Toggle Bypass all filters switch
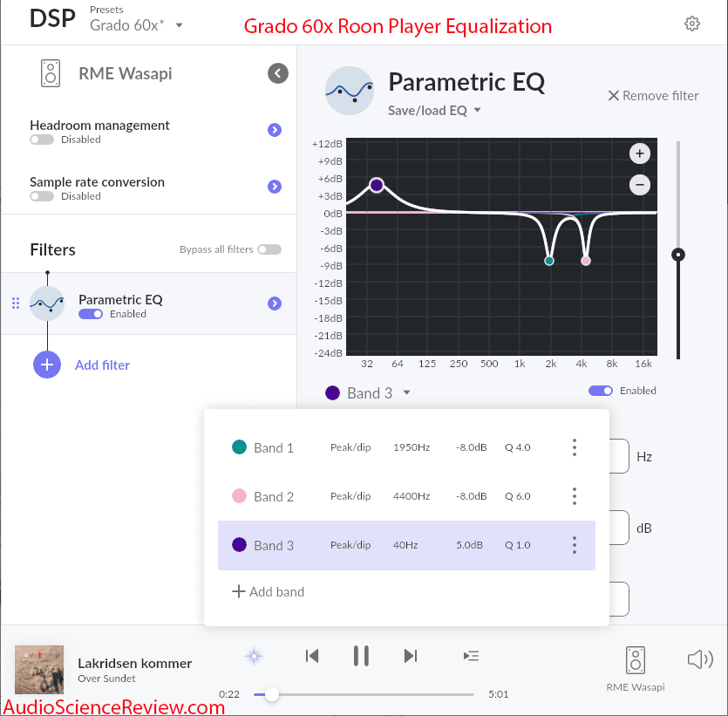This screenshot has height=716, width=728. pos(269,249)
